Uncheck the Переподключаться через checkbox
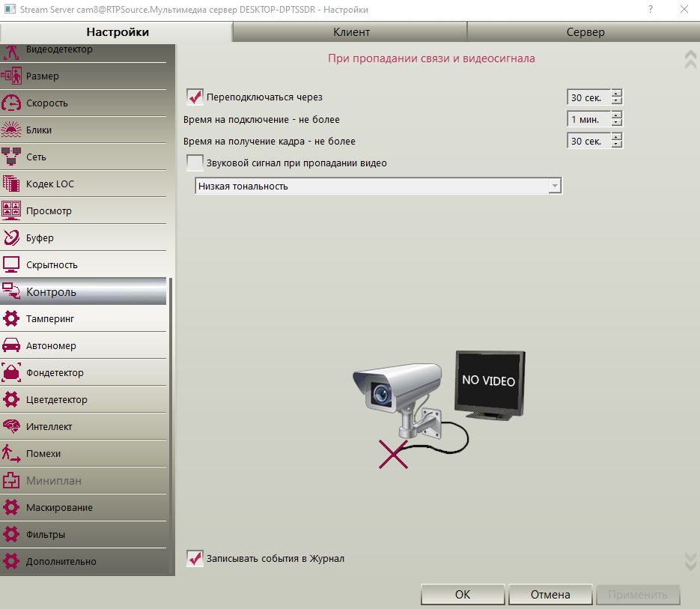The height and width of the screenshot is (609, 700). pos(195,97)
